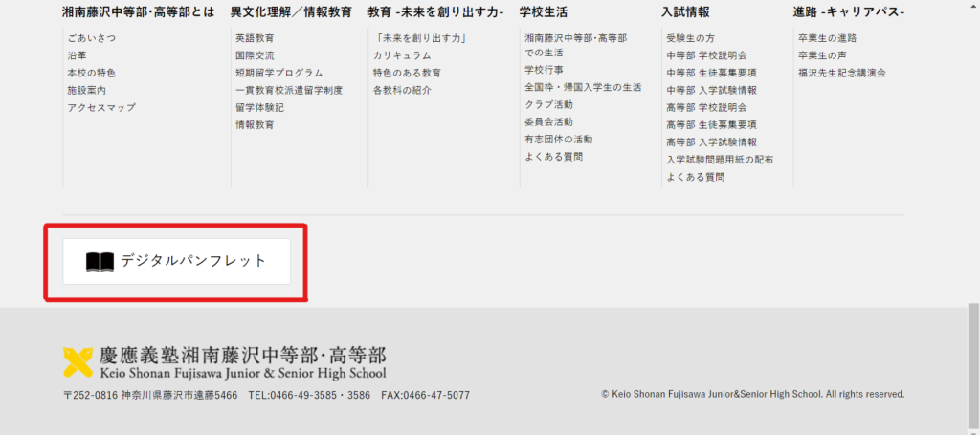Open 中等部 学校説明会 link
Image resolution: width=980 pixels, height=435 pixels.
pyautogui.click(x=707, y=55)
